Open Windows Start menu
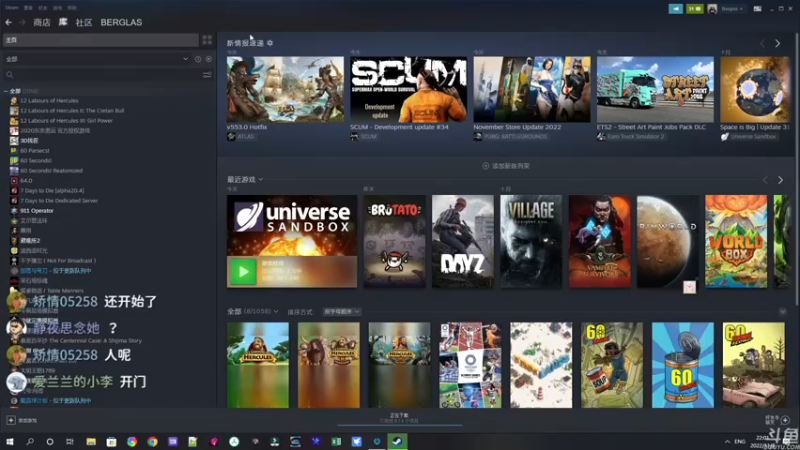 click(x=10, y=441)
